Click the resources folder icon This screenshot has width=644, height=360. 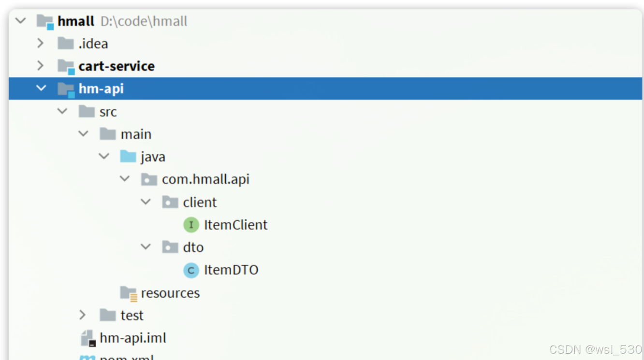[128, 292]
